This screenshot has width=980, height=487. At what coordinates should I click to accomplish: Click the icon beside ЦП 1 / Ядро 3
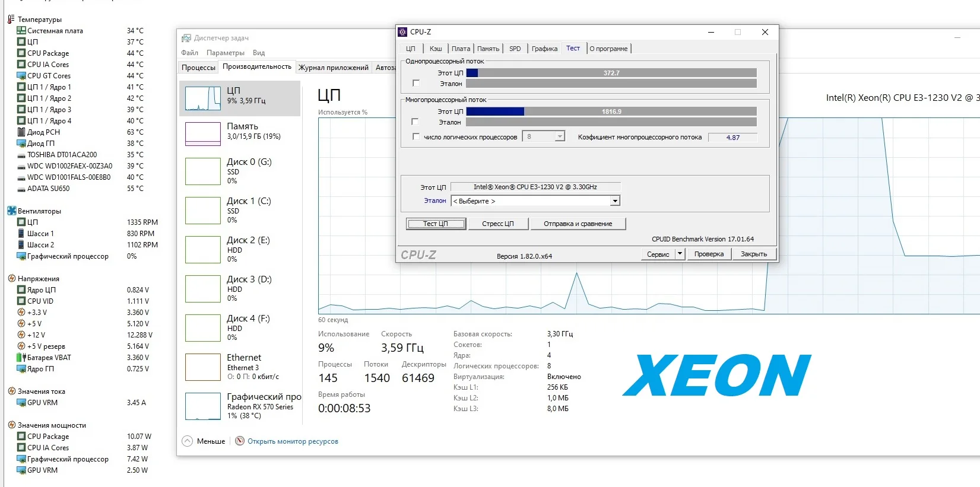(x=21, y=109)
